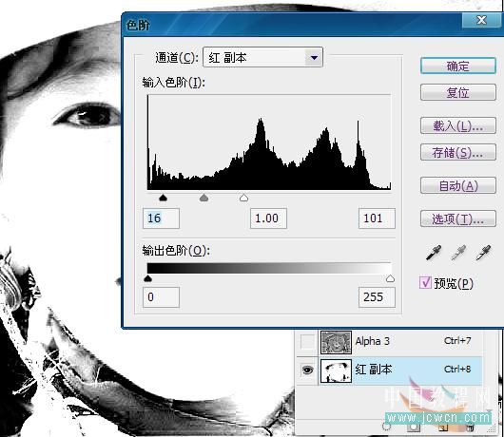Click the output gradient bar
The height and width of the screenshot is (437, 504).
[x=269, y=268]
